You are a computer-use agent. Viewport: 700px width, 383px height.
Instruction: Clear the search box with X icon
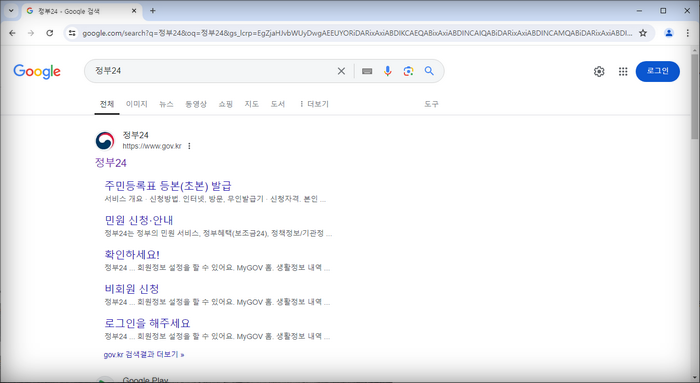point(341,71)
